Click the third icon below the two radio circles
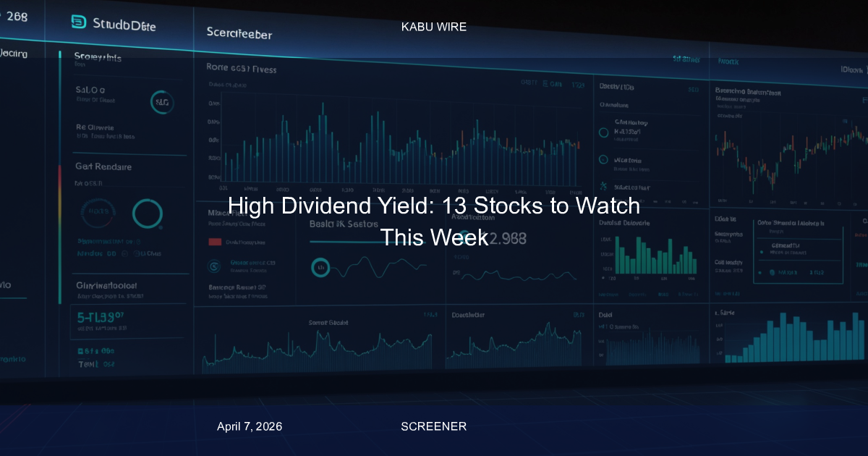 pyautogui.click(x=604, y=186)
